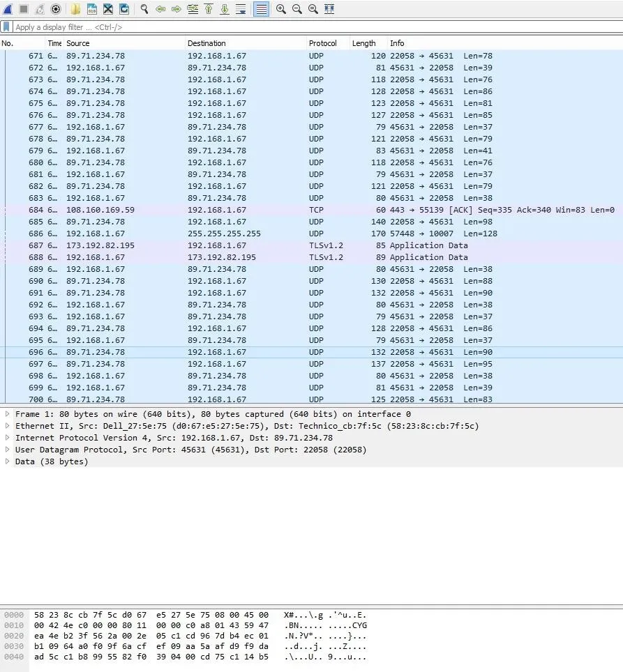This screenshot has height=672, width=623.
Task: Toggle packet list colorization
Action: point(261,9)
